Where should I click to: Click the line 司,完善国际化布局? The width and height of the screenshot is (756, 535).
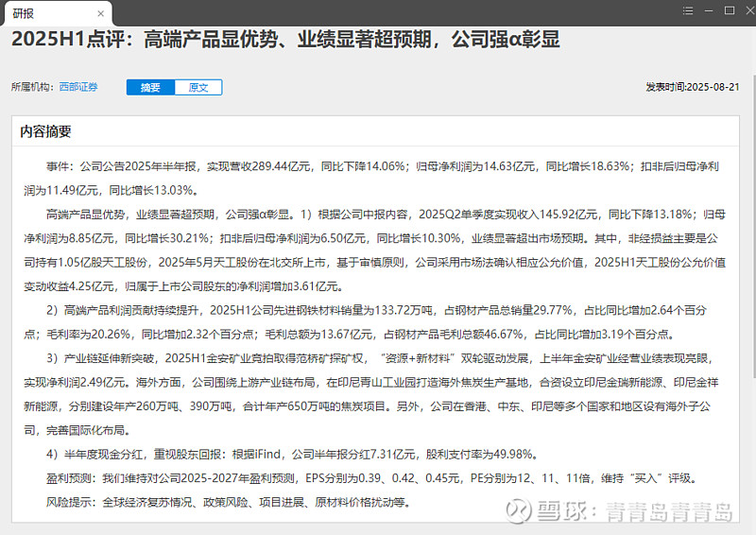coord(77,430)
